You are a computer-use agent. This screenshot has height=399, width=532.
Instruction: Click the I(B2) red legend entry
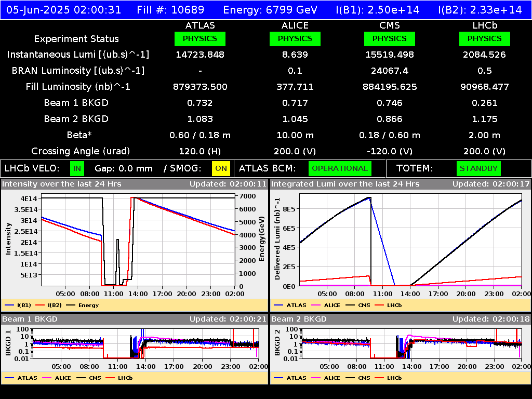point(48,305)
